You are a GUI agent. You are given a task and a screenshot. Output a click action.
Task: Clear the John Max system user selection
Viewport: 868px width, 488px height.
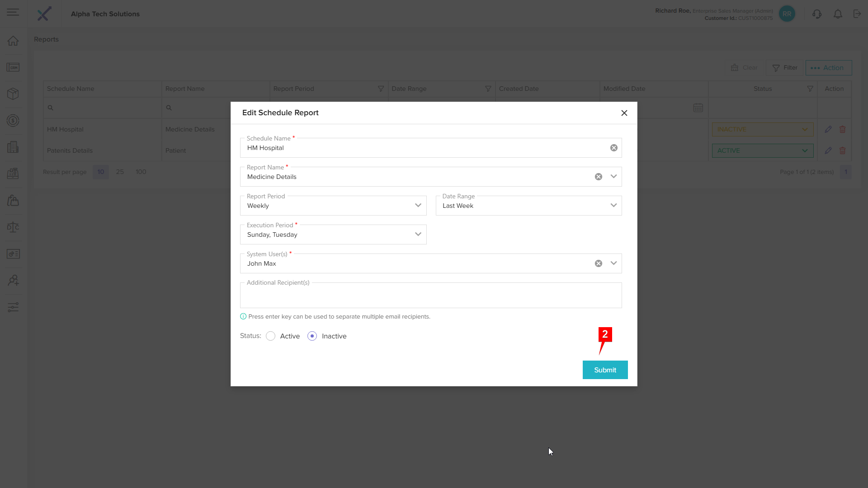(598, 263)
